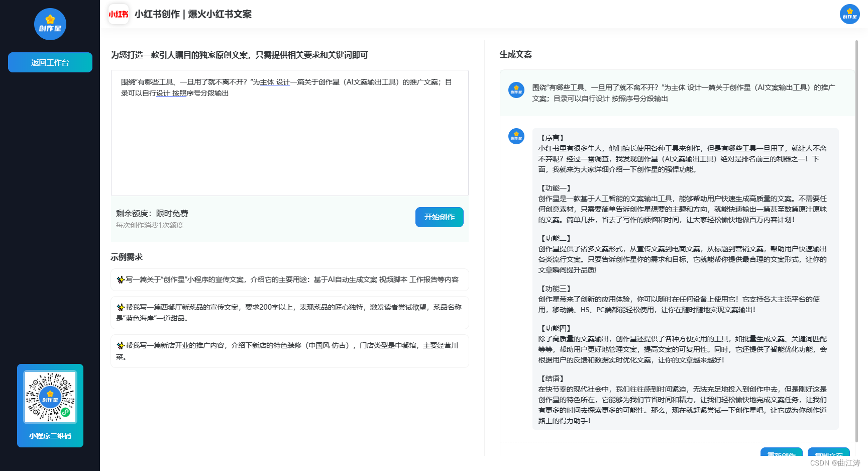Select the 新店开业 promotion example prompt
868x471 pixels.
290,351
